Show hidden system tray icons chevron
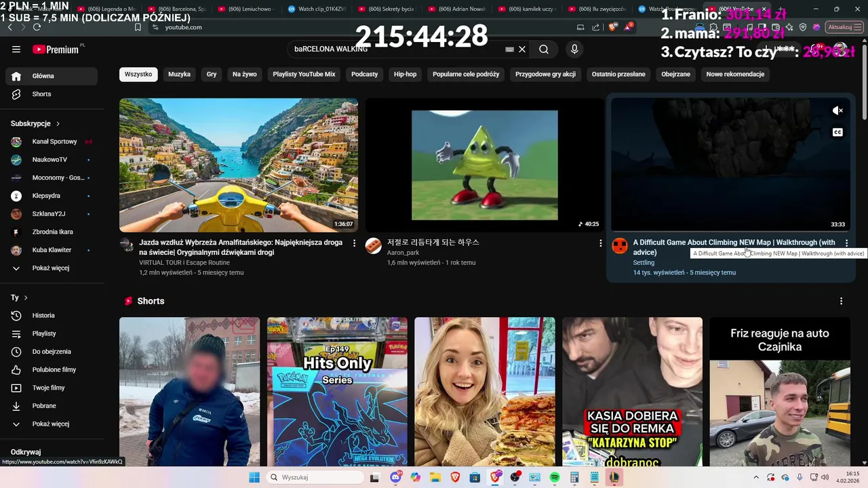Viewport: 868px width, 488px height. coord(756,477)
